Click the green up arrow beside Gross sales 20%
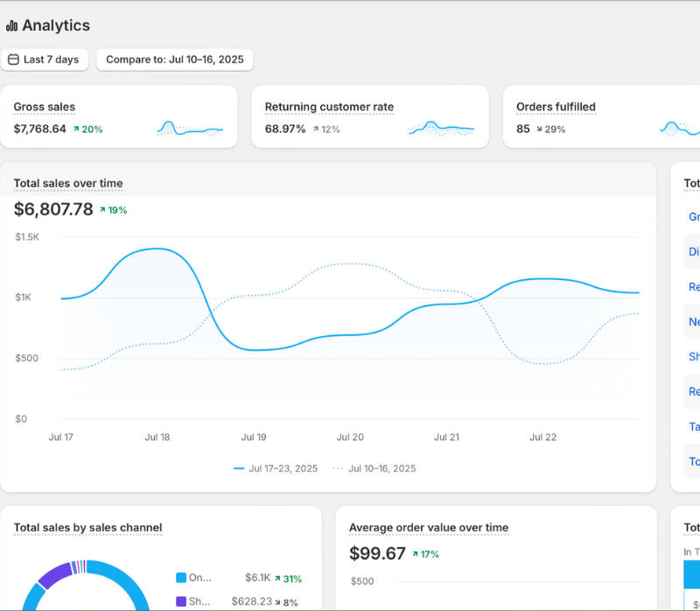The height and width of the screenshot is (611, 700). pyautogui.click(x=76, y=130)
